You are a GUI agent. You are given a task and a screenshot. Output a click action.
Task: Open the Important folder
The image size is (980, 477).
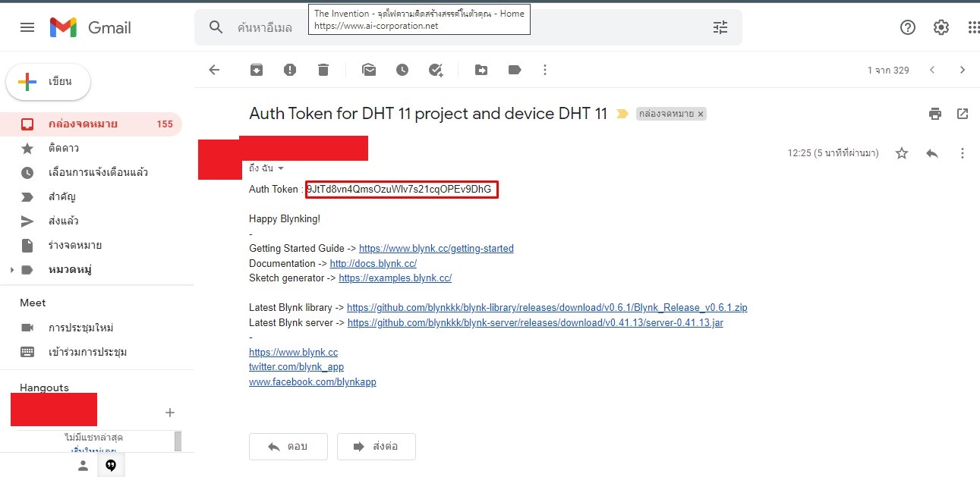91,196
